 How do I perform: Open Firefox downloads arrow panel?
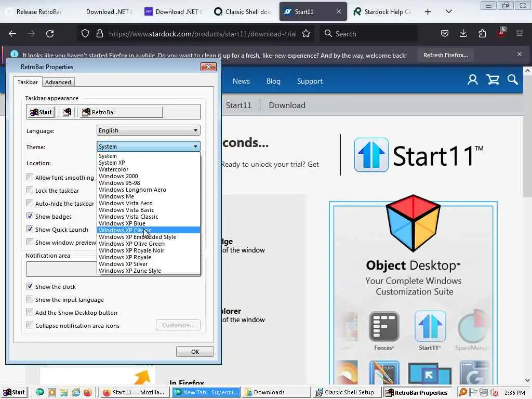coord(463,34)
